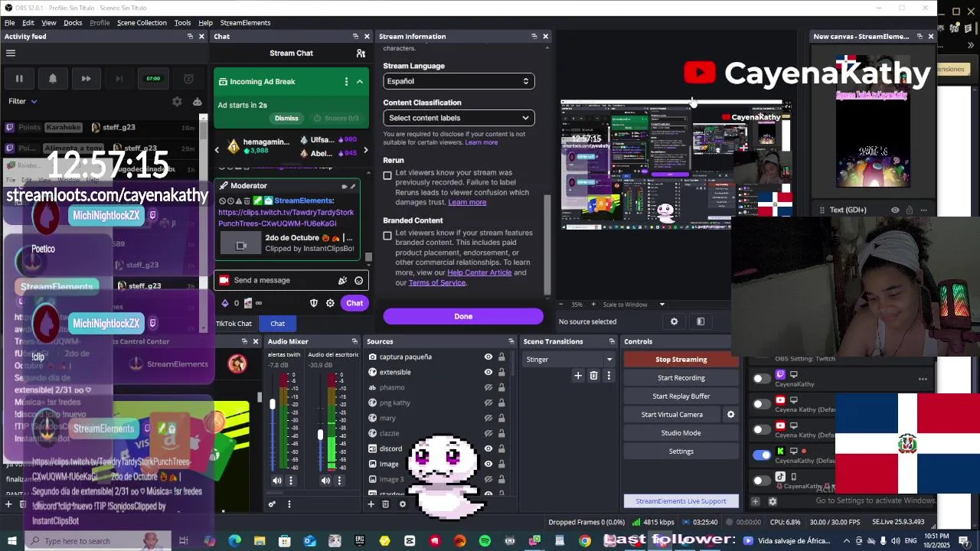Viewport: 980px width, 551px height.
Task: Remove selected source with trash icon
Action: point(386,504)
